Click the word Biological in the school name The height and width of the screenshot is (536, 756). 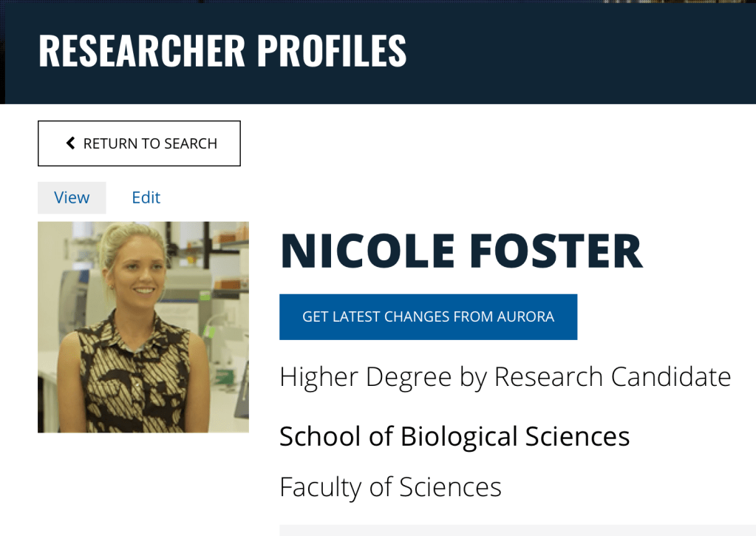460,436
